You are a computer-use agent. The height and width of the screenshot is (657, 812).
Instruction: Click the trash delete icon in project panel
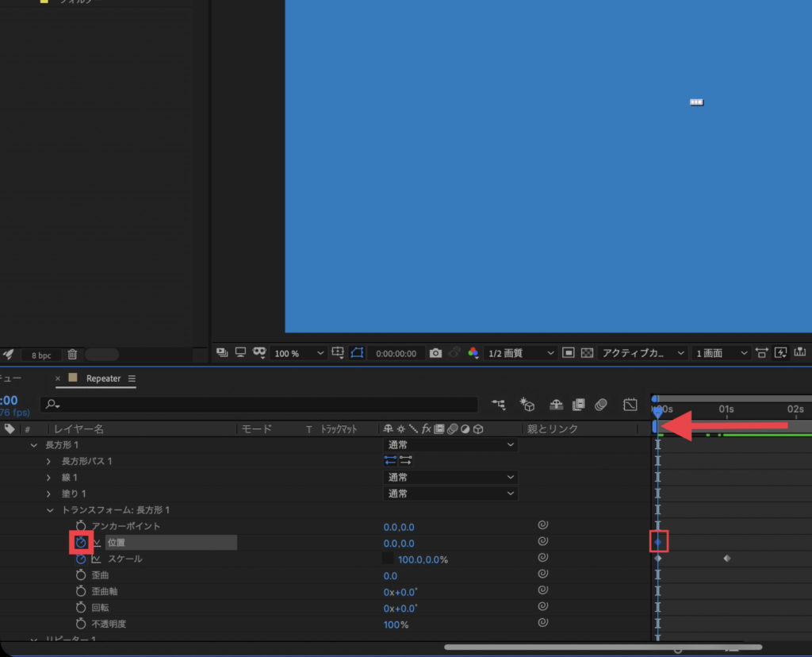tap(72, 355)
